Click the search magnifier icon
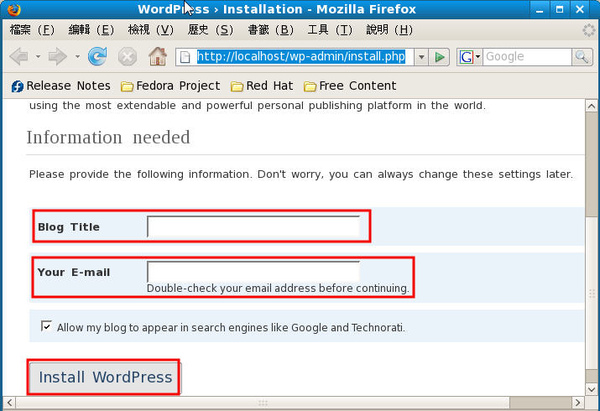Image resolution: width=600 pixels, height=411 pixels. coord(582,57)
